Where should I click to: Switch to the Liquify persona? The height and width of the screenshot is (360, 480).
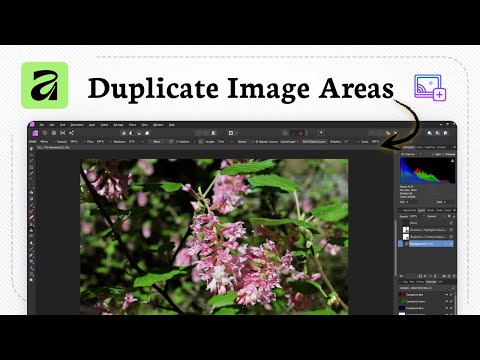point(45,133)
